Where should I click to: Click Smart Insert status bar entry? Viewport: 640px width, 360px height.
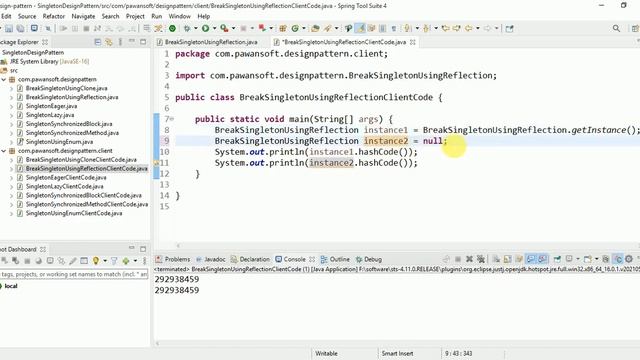tap(397, 353)
